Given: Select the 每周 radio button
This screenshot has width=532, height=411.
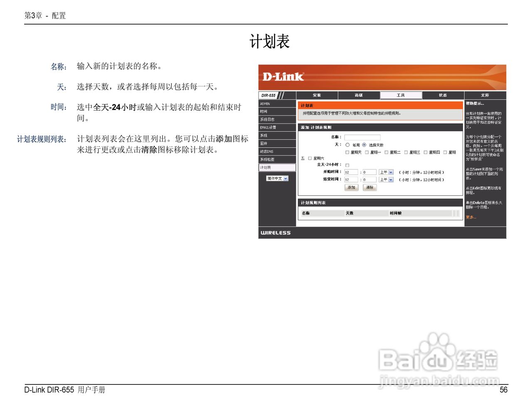Looking at the screenshot, I should (348, 145).
